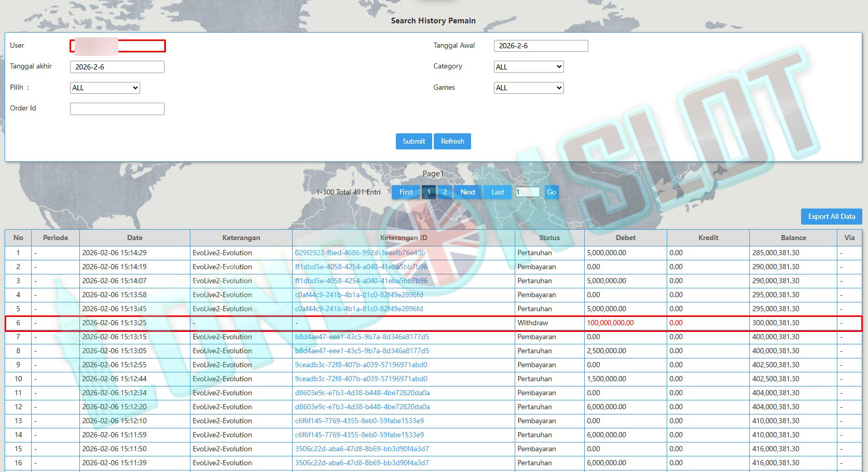Image resolution: width=868 pixels, height=472 pixels.
Task: Open the b8d4ae47 ID link in row 7
Action: pyautogui.click(x=362, y=337)
